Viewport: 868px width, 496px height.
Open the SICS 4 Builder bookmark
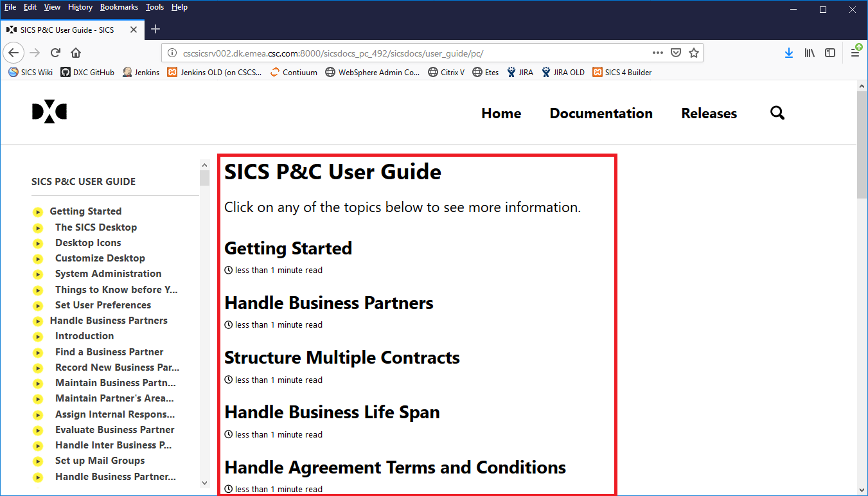pos(622,72)
